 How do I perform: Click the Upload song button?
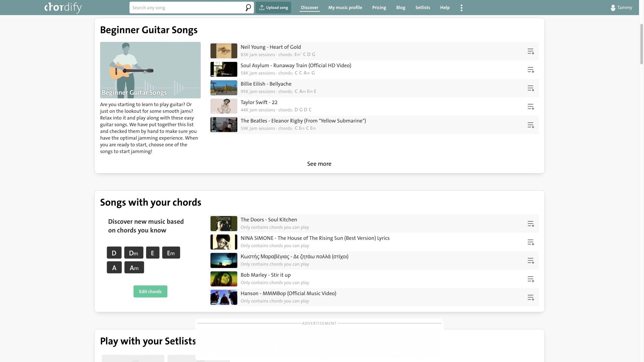click(x=273, y=8)
